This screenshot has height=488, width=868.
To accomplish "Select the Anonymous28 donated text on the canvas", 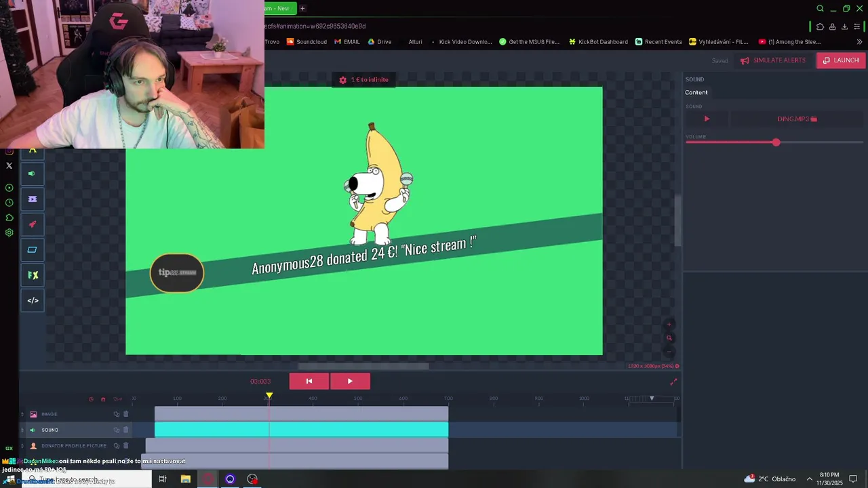I will 364,256.
